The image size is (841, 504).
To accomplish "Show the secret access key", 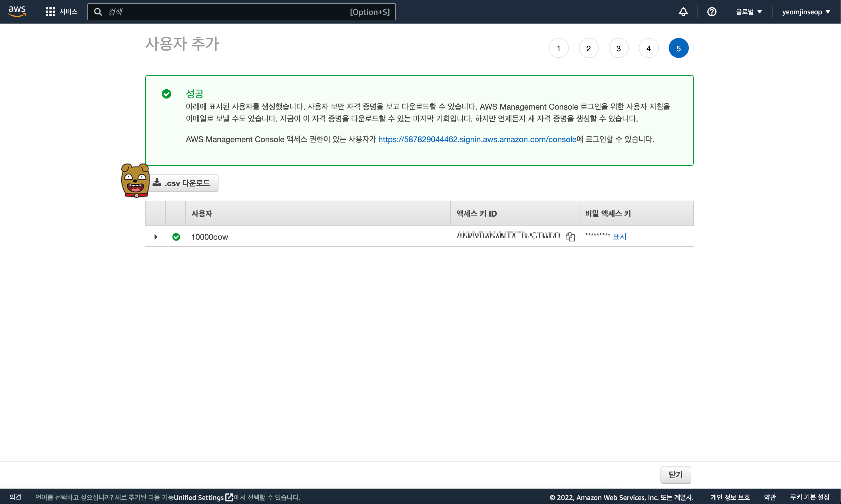I will click(x=619, y=237).
